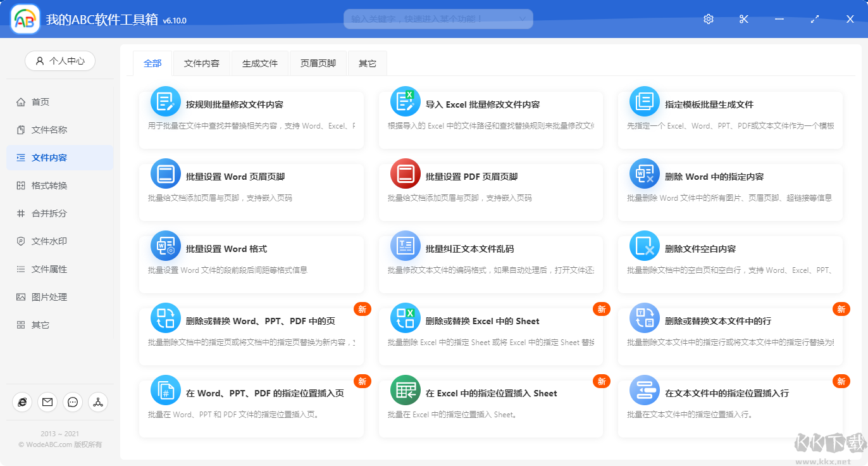
Task: Click the green Excel 插入 Sheet icon
Action: 405,391
